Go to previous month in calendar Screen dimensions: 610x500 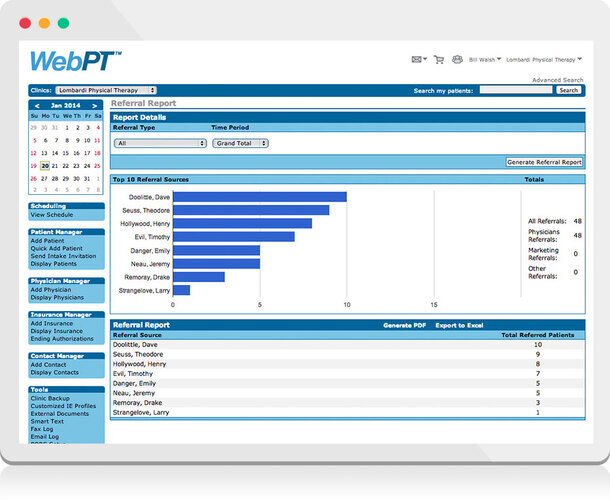click(x=37, y=105)
